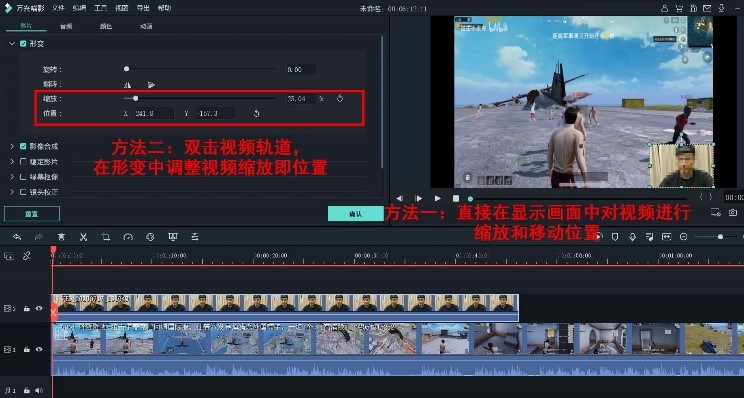Expand the lens correction section arrow

[12, 192]
